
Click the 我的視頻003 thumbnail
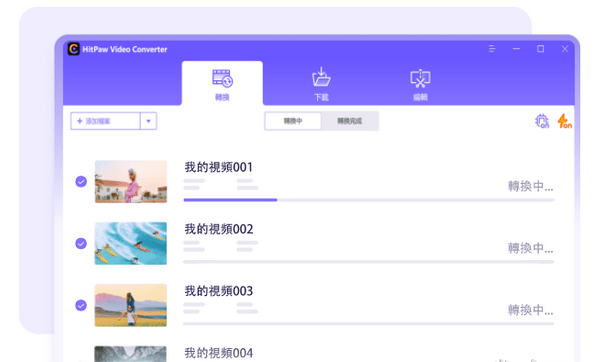coord(131,305)
